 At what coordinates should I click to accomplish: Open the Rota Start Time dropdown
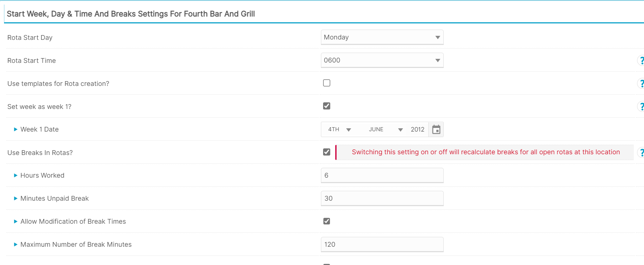382,60
